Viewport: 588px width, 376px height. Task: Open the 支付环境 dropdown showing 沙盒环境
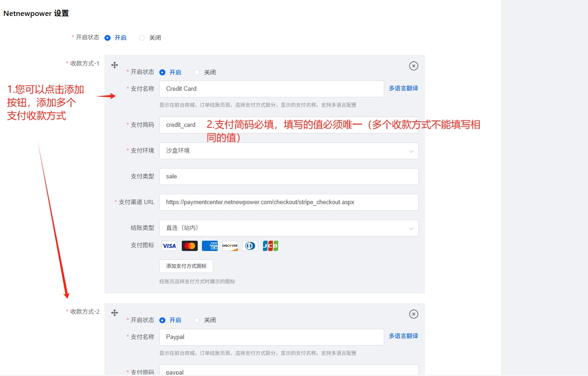point(289,151)
